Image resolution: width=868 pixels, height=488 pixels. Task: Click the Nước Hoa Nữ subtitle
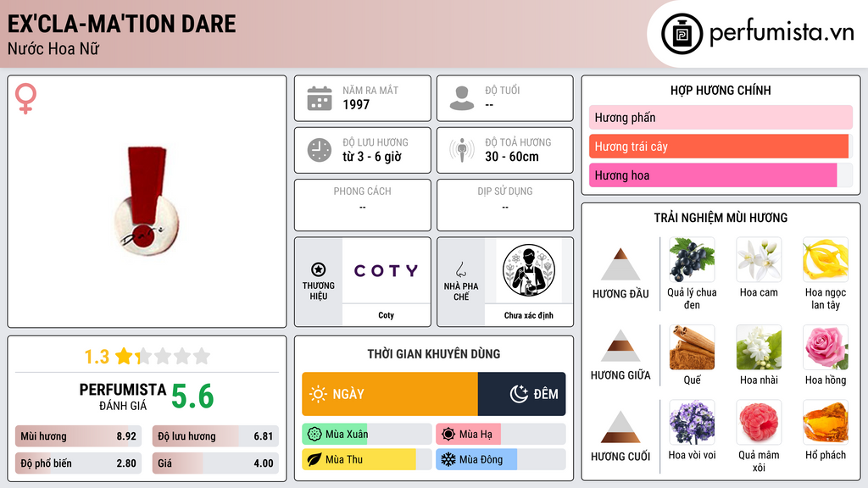53,48
